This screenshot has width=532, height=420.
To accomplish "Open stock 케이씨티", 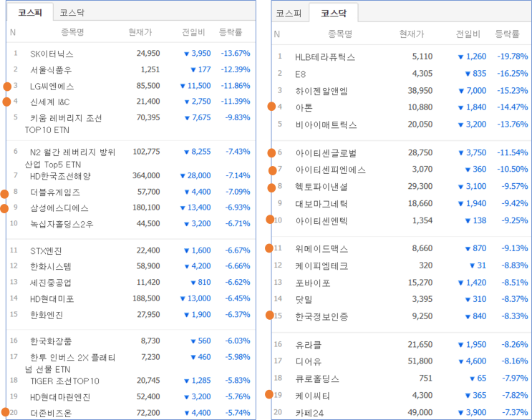I will click(312, 396).
